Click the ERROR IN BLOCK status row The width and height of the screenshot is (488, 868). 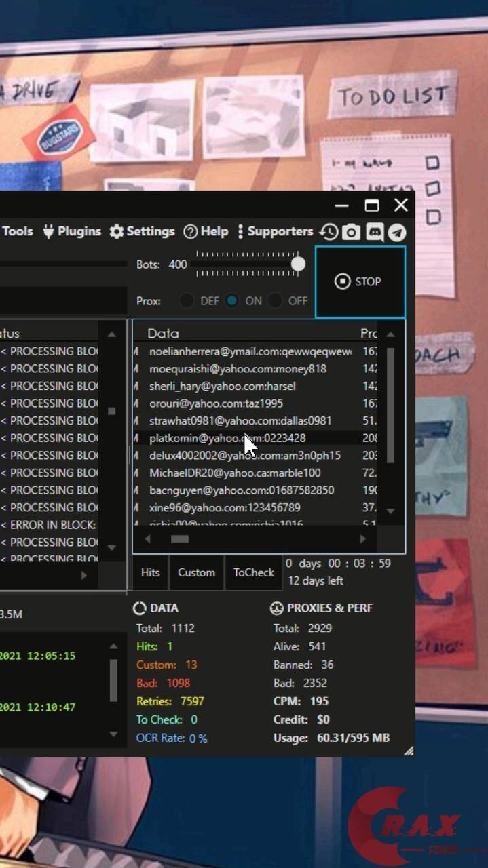point(49,525)
